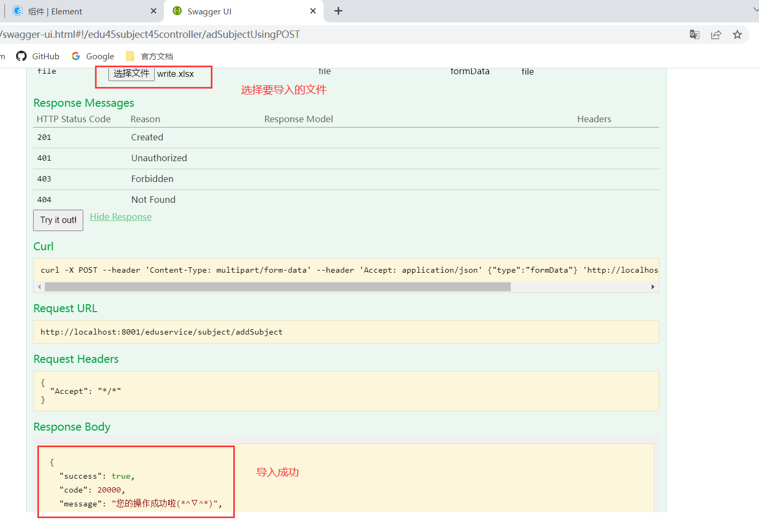
Task: Click the "message" line in response body
Action: (140, 504)
